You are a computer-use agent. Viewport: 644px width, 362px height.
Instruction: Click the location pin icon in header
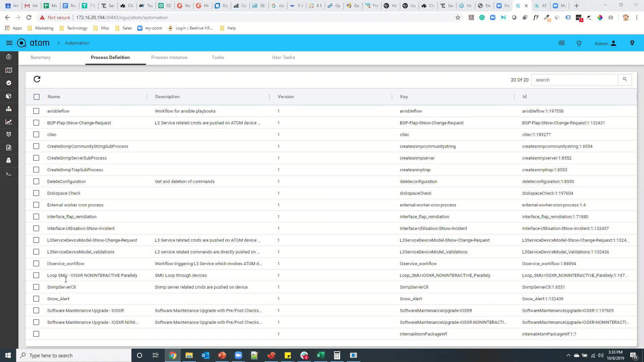coord(632,43)
